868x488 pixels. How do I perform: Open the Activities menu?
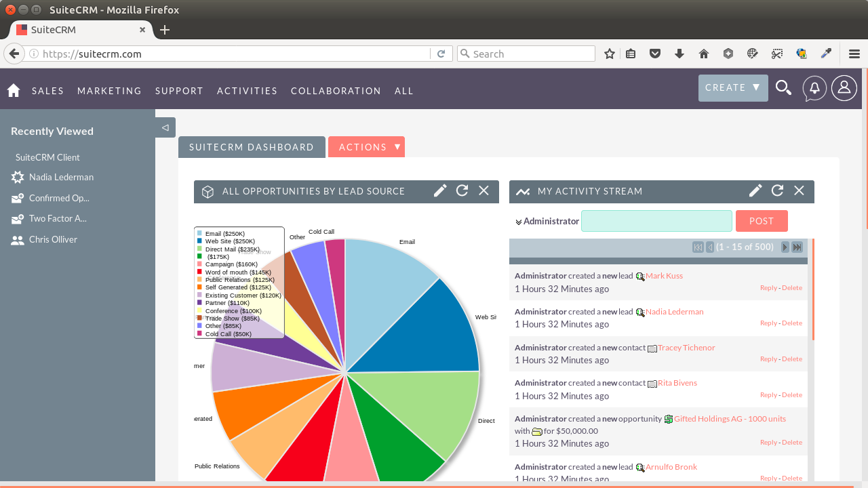[x=247, y=90]
